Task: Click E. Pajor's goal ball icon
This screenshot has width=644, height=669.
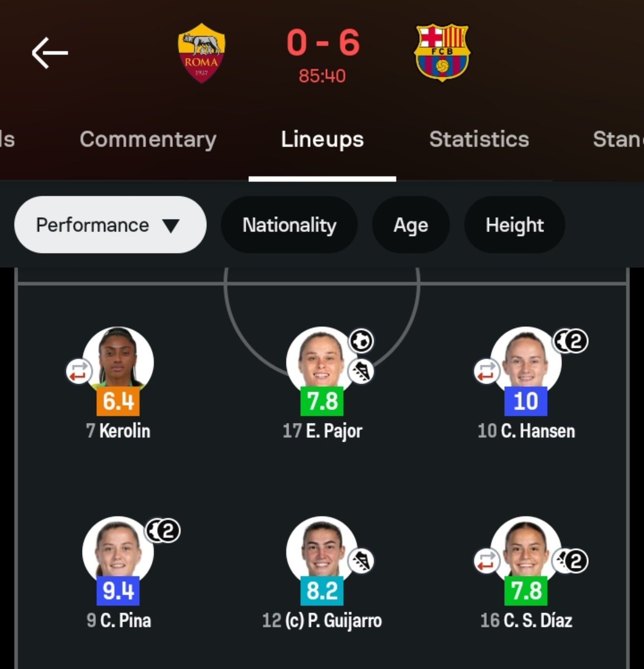Action: [x=361, y=341]
